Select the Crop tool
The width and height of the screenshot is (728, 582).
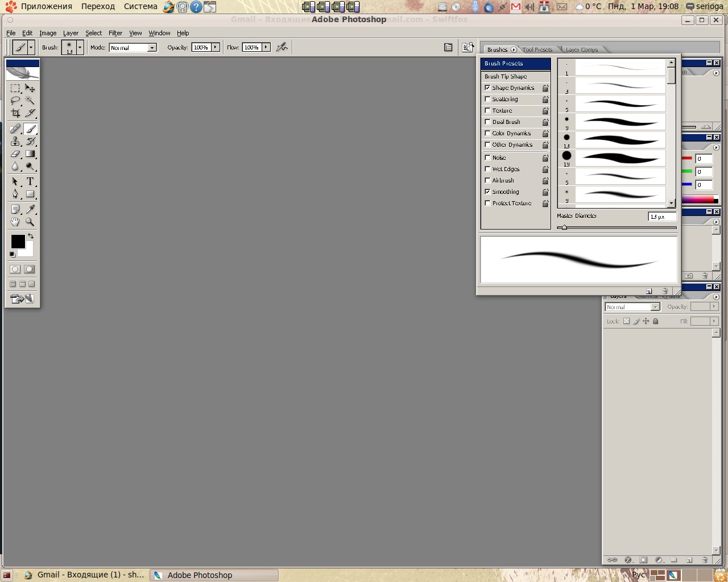[15, 113]
